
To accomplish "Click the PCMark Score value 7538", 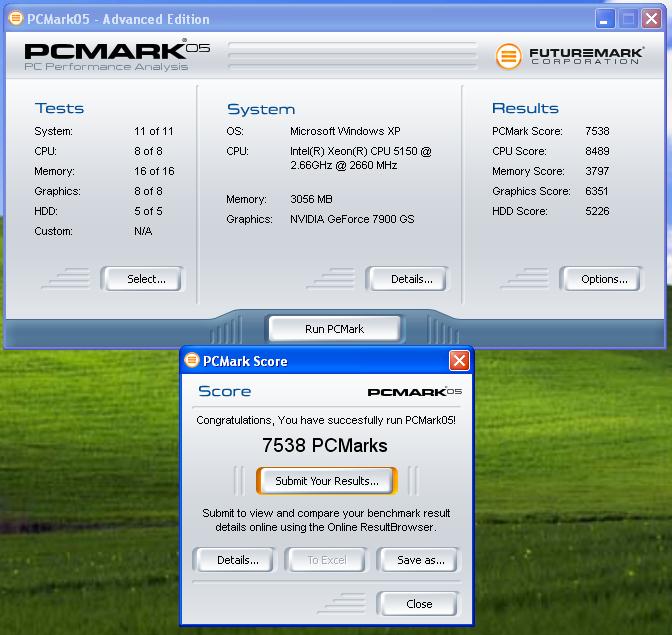I will click(597, 131).
